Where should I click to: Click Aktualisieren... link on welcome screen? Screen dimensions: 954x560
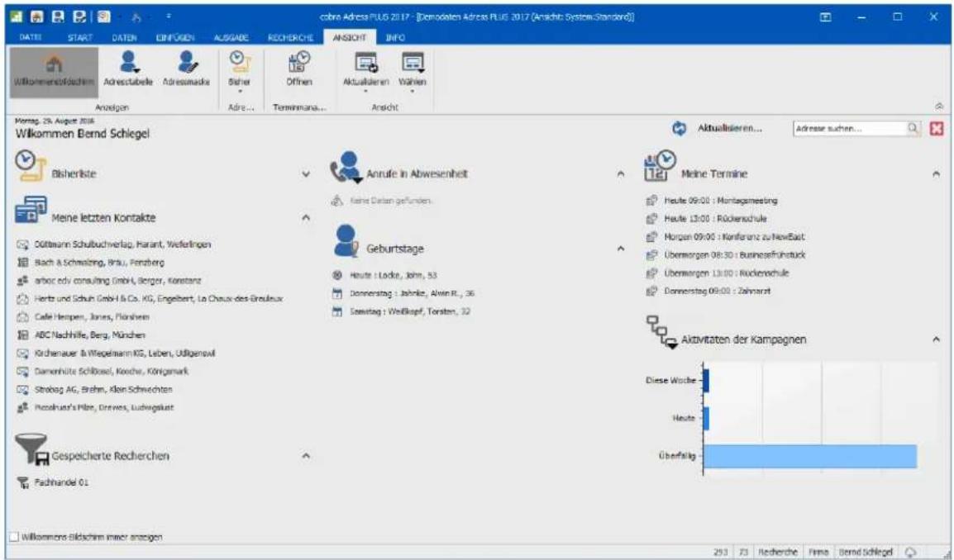tap(729, 128)
